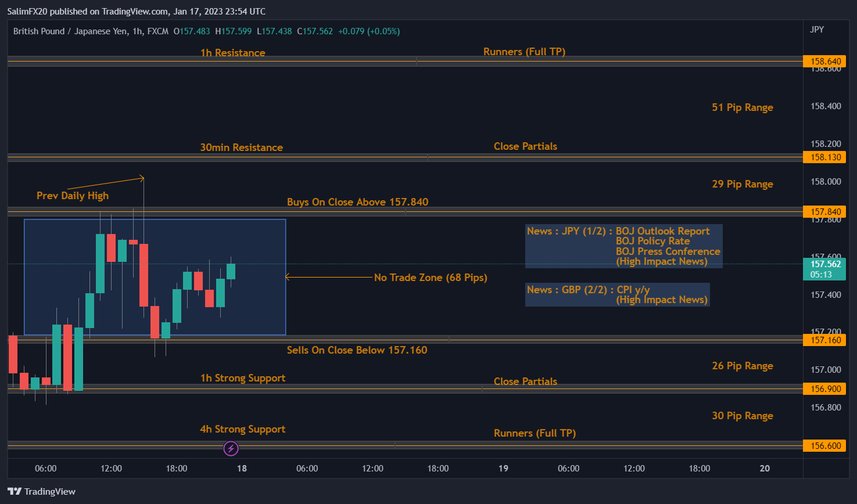Select the '4h Strong Support' annotation
The width and height of the screenshot is (857, 504).
pyautogui.click(x=243, y=429)
